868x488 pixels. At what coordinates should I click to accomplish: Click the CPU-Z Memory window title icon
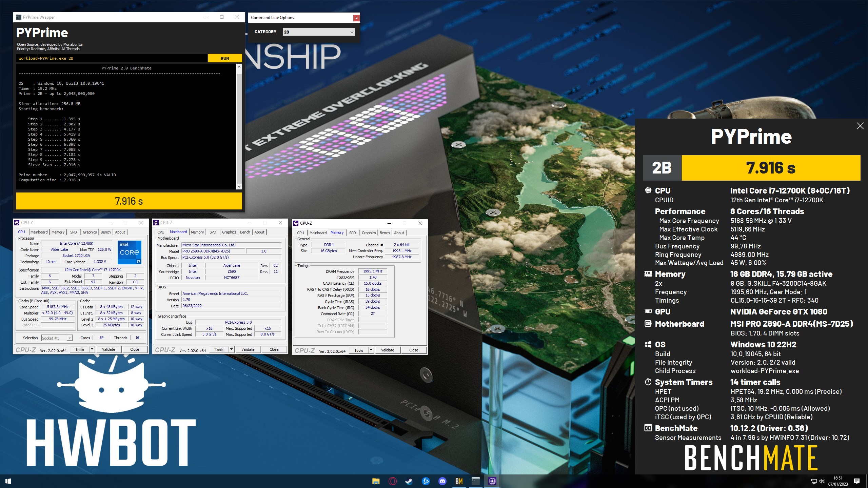tap(296, 223)
